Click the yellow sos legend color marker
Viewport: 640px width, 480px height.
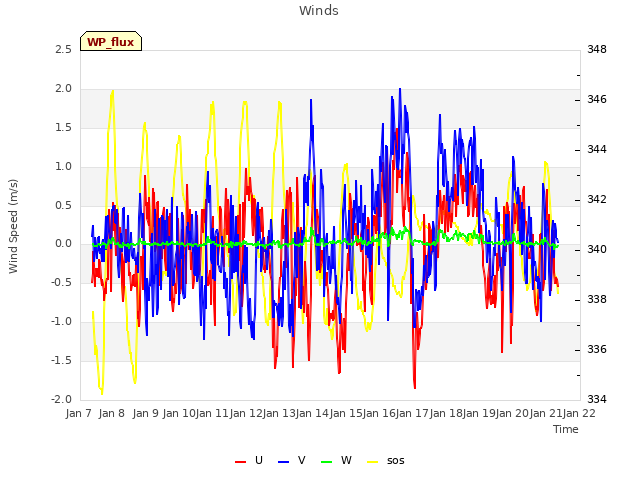[373, 462]
